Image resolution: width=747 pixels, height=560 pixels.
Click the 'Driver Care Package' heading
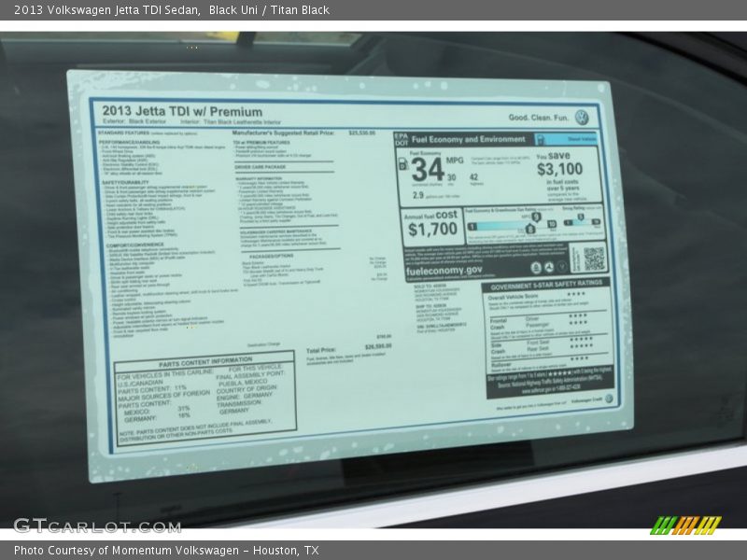coord(261,167)
